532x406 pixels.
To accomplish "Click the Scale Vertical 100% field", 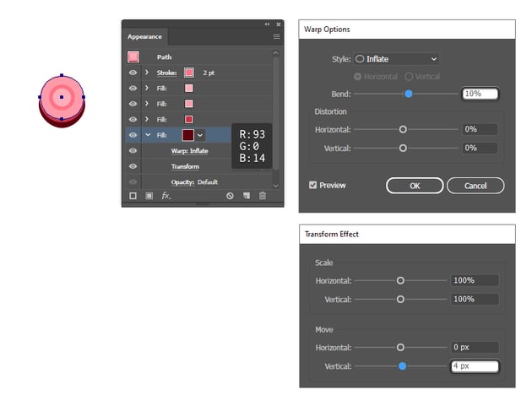I will (475, 299).
